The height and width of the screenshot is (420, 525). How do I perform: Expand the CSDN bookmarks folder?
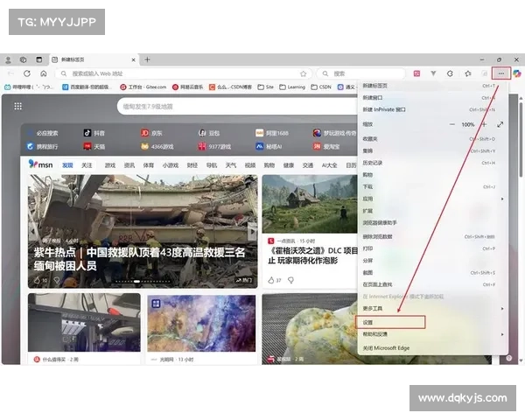[321, 87]
